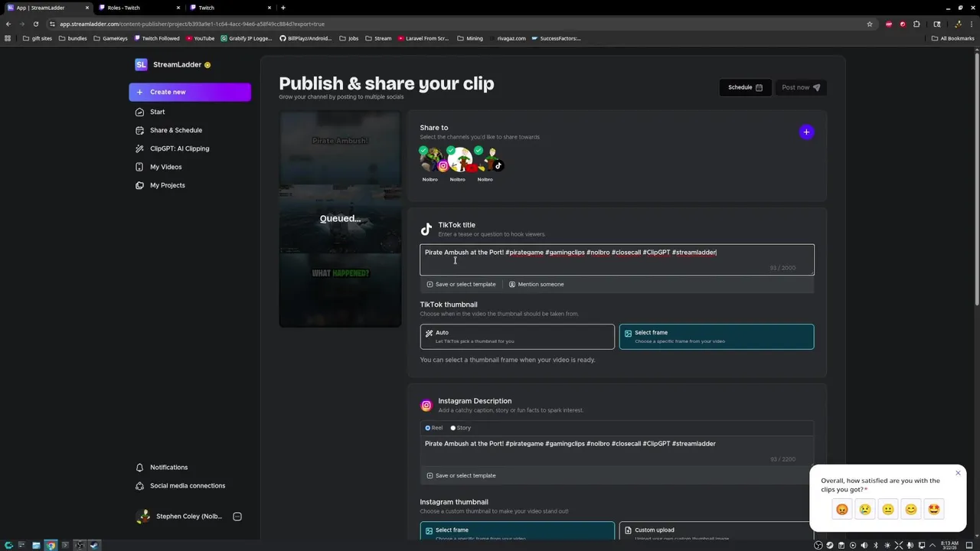Open a new browser tab
Screen dimensions: 980x551
(x=283, y=8)
